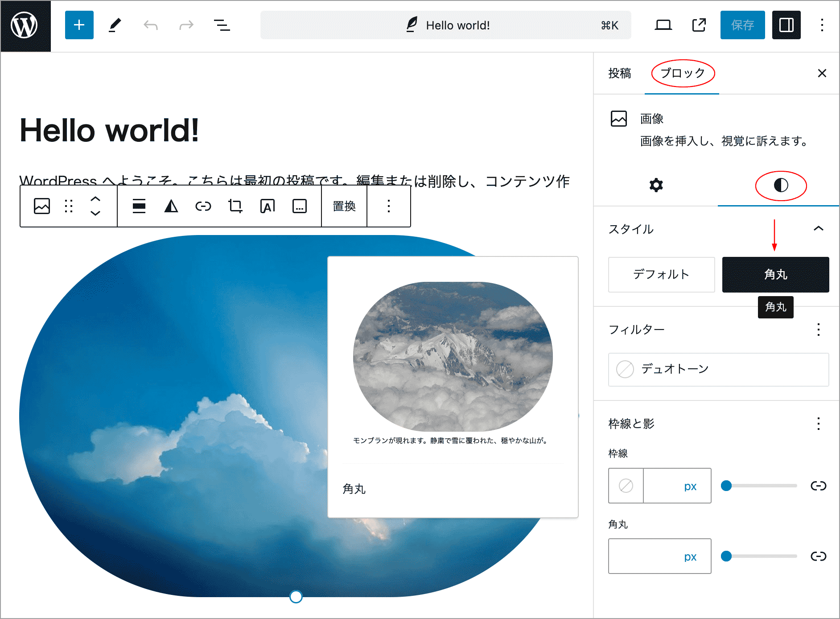Viewport: 840px width, 619px height.
Task: Click the add text over image icon
Action: click(x=268, y=206)
